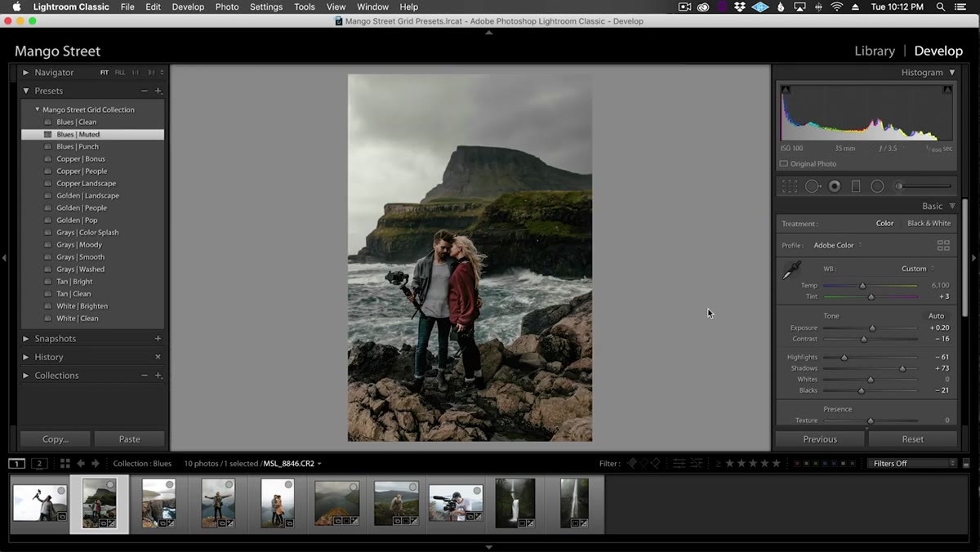Image resolution: width=980 pixels, height=552 pixels.
Task: Choose Color treatment
Action: click(x=884, y=223)
